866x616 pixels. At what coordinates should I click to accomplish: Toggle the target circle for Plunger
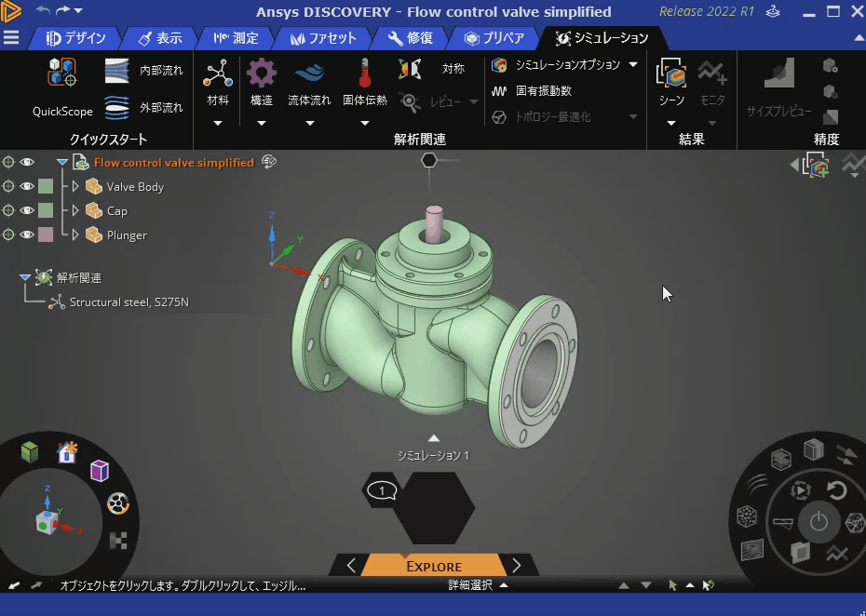8,234
